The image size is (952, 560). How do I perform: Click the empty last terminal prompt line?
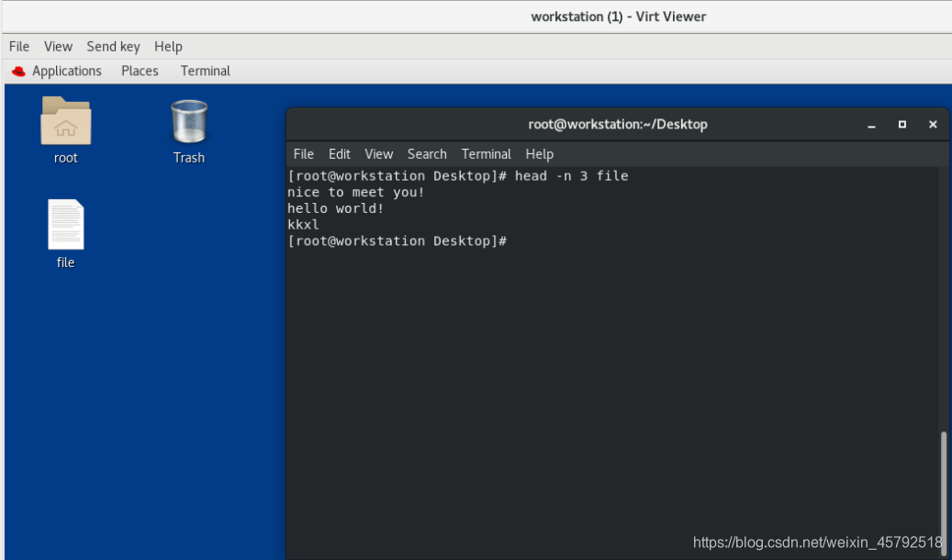point(398,241)
